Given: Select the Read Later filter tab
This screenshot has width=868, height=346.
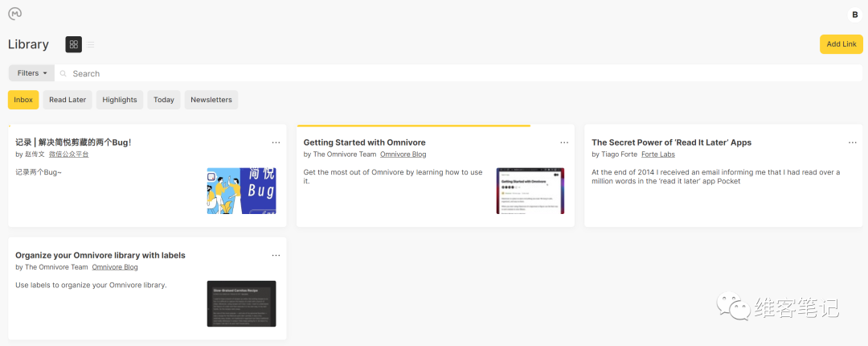Looking at the screenshot, I should [68, 100].
